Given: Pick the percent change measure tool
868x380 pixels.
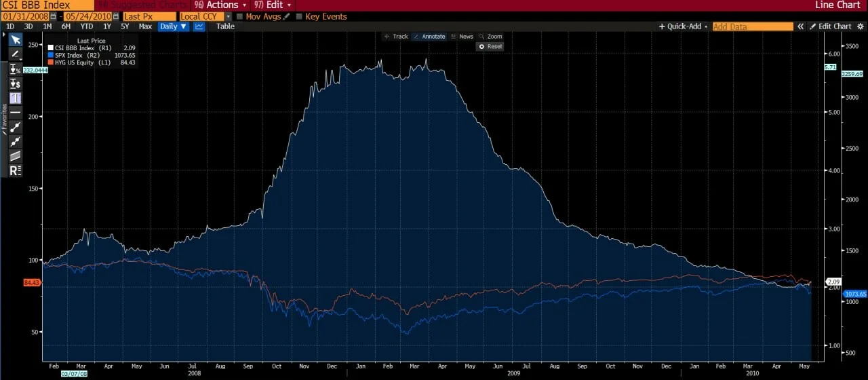Looking at the screenshot, I should [15, 69].
